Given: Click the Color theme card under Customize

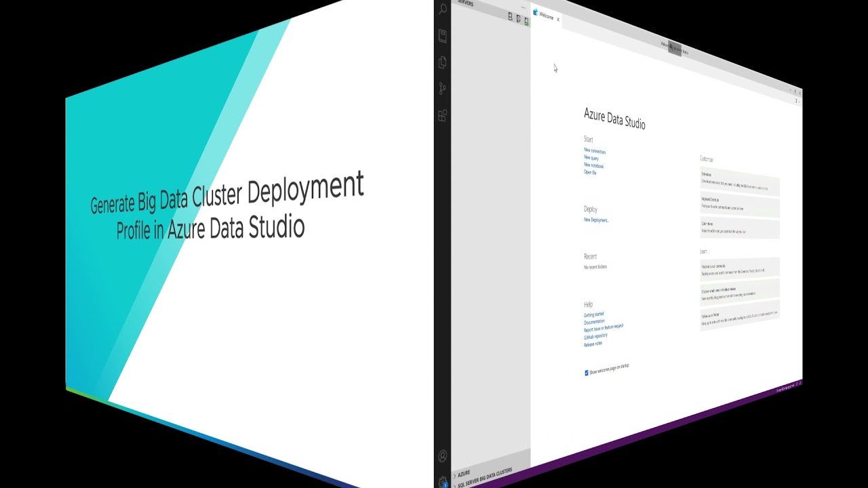Looking at the screenshot, I should (740, 228).
